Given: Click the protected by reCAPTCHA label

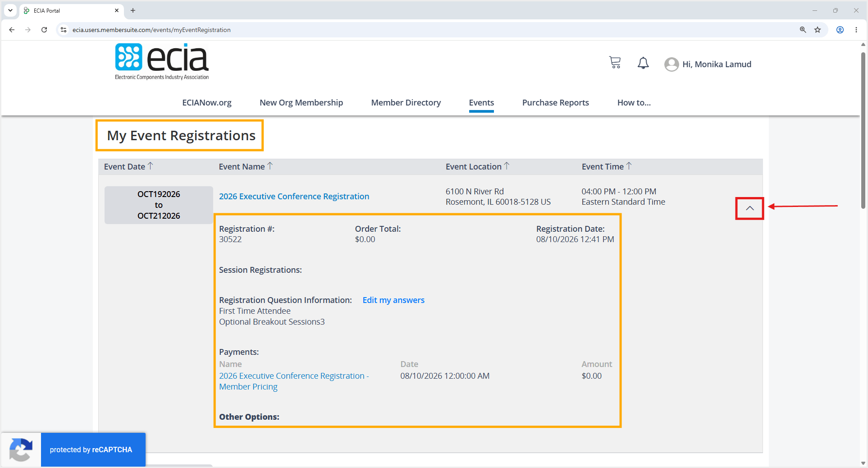Looking at the screenshot, I should (91, 450).
